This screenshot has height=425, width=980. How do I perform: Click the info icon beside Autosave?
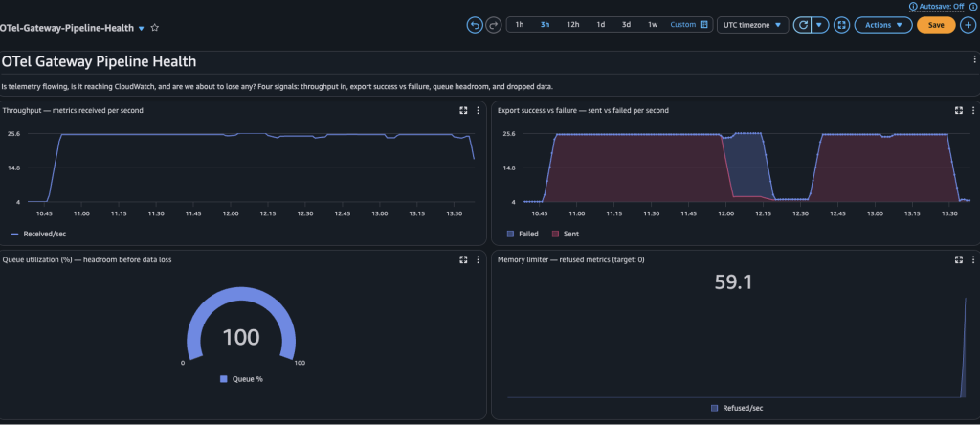click(x=913, y=6)
